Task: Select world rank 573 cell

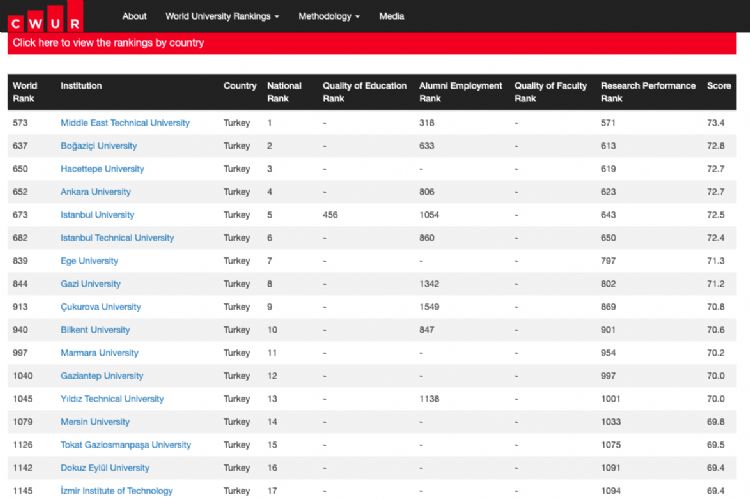Action: click(20, 123)
